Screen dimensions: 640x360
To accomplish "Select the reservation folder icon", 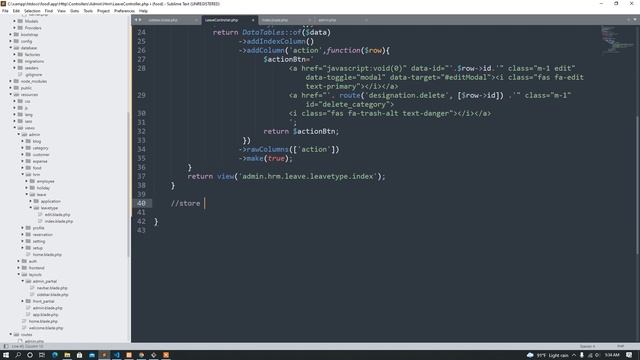I will pos(28,235).
